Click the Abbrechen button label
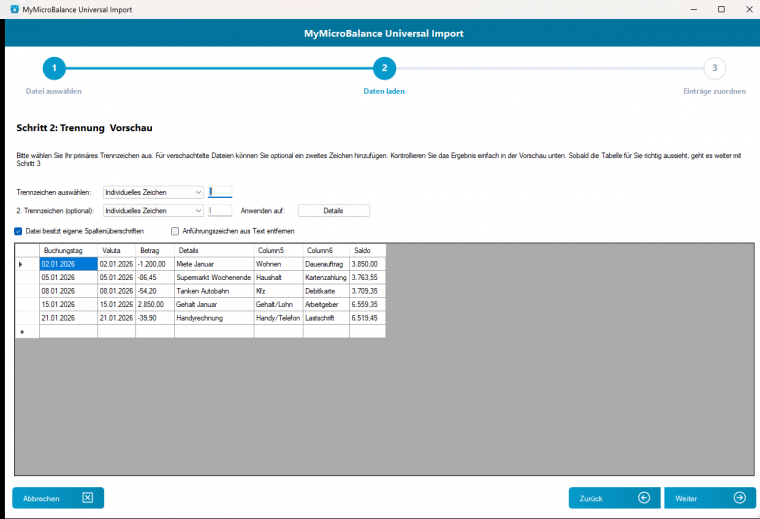Viewport: 760px width, 519px height. (x=41, y=498)
